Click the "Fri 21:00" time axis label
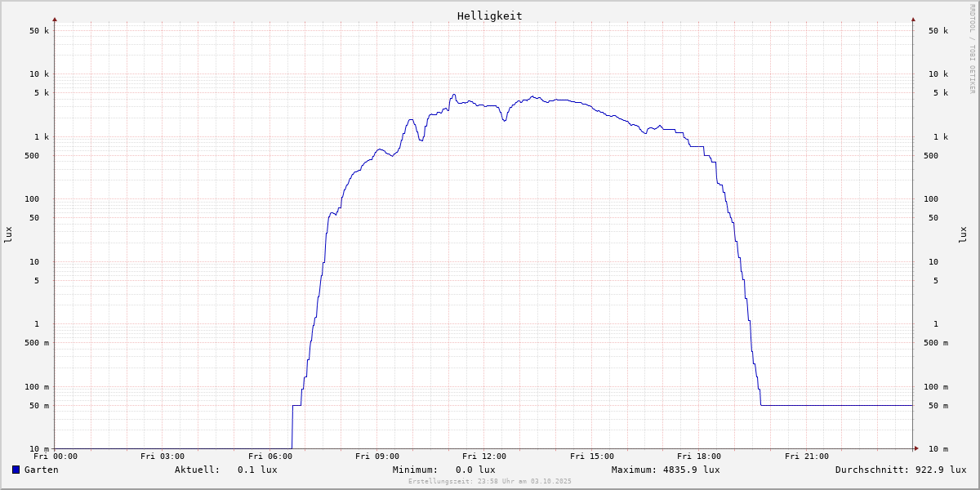This screenshot has height=490, width=980. pyautogui.click(x=807, y=457)
